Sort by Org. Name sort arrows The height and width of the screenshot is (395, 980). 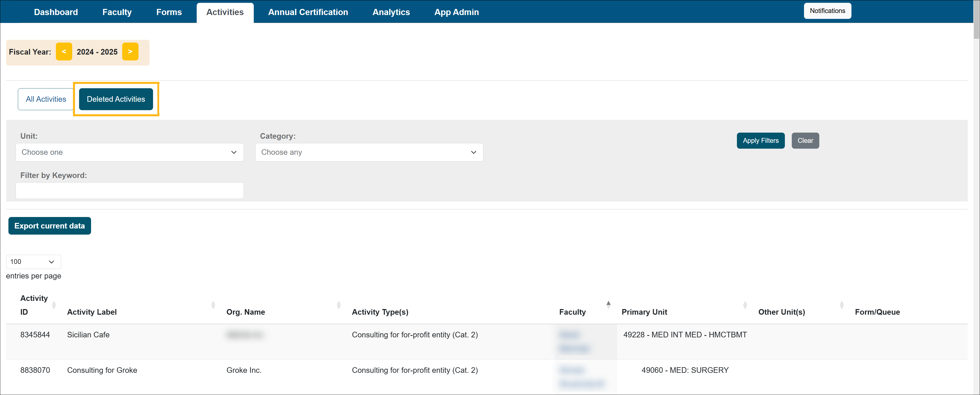[x=338, y=305]
